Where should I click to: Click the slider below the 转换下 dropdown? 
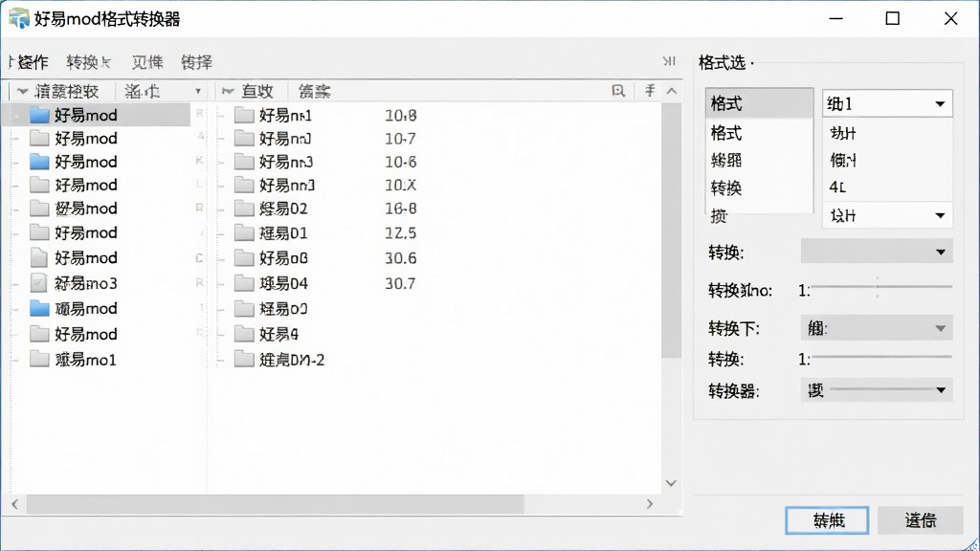pos(881,357)
